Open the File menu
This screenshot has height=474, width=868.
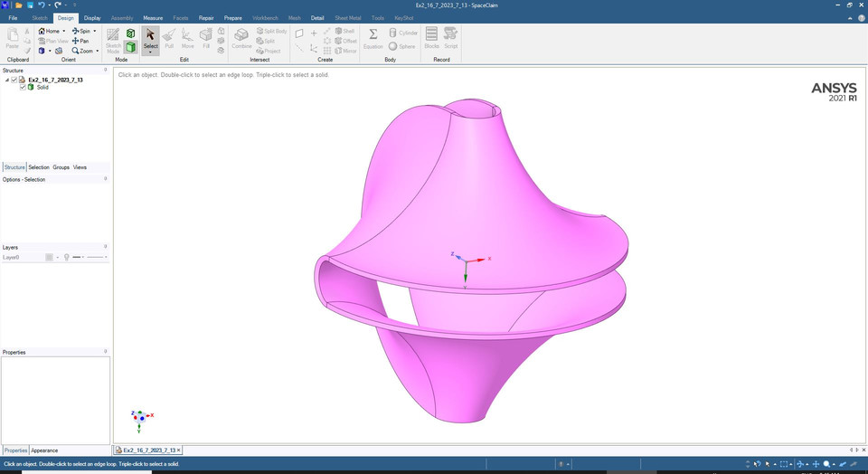click(13, 18)
